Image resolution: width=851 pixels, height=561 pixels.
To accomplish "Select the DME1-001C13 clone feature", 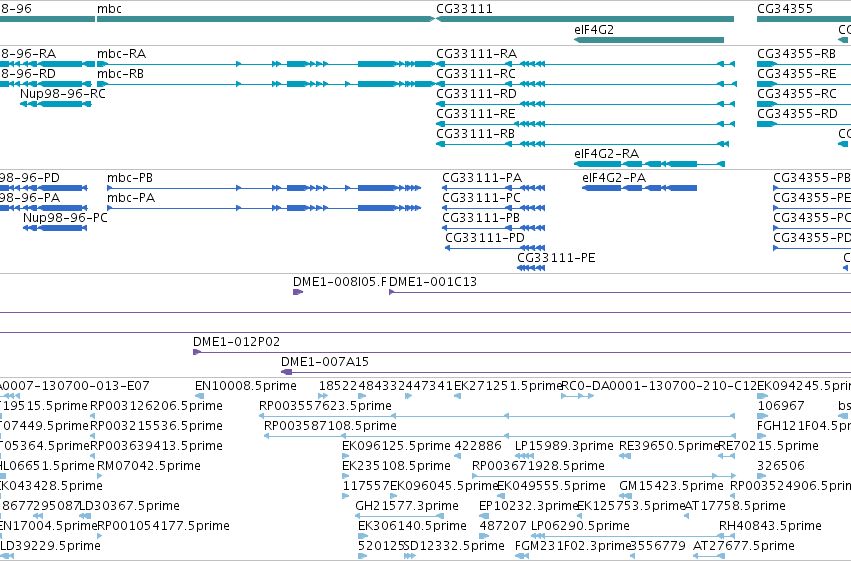I will (x=620, y=292).
